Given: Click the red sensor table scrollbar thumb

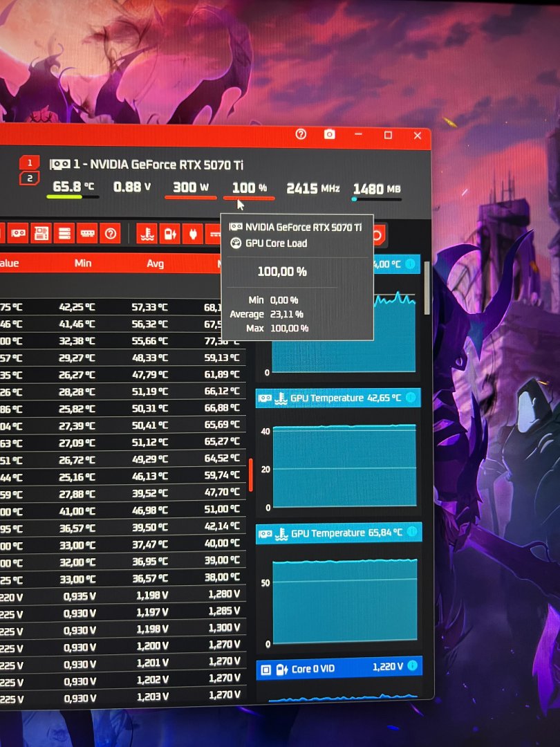Looking at the screenshot, I should tap(251, 475).
